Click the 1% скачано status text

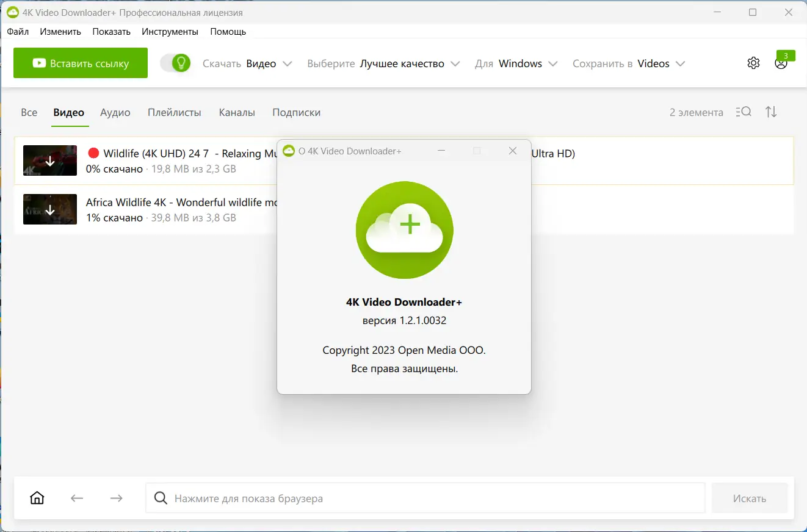pyautogui.click(x=114, y=218)
